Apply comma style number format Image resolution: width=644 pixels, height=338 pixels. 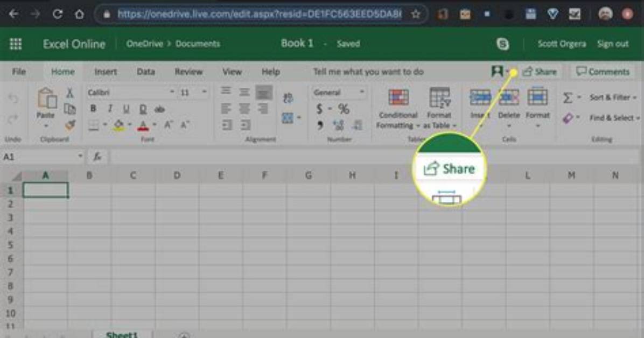320,125
